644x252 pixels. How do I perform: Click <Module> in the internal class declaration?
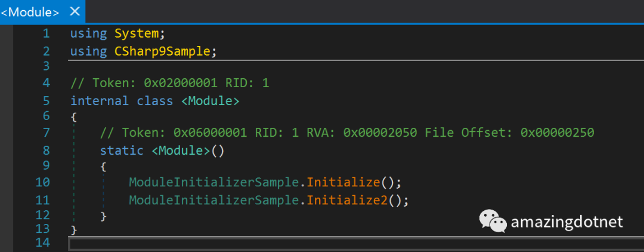(210, 101)
